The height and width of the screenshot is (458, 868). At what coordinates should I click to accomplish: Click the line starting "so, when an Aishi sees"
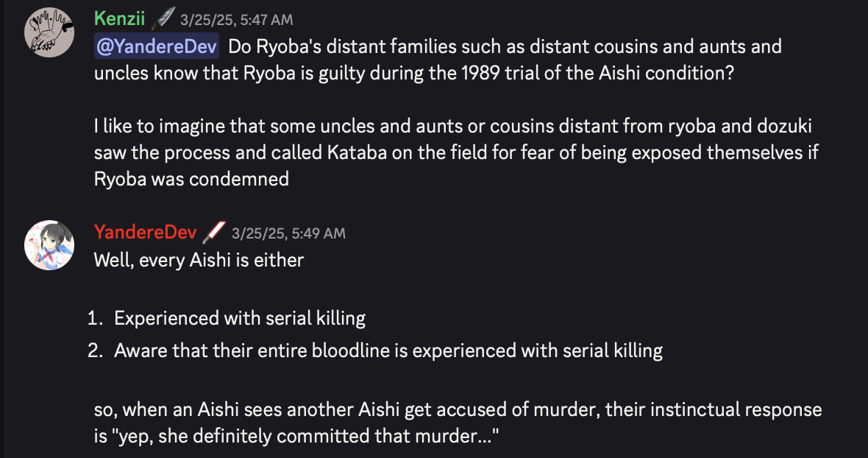[458, 409]
